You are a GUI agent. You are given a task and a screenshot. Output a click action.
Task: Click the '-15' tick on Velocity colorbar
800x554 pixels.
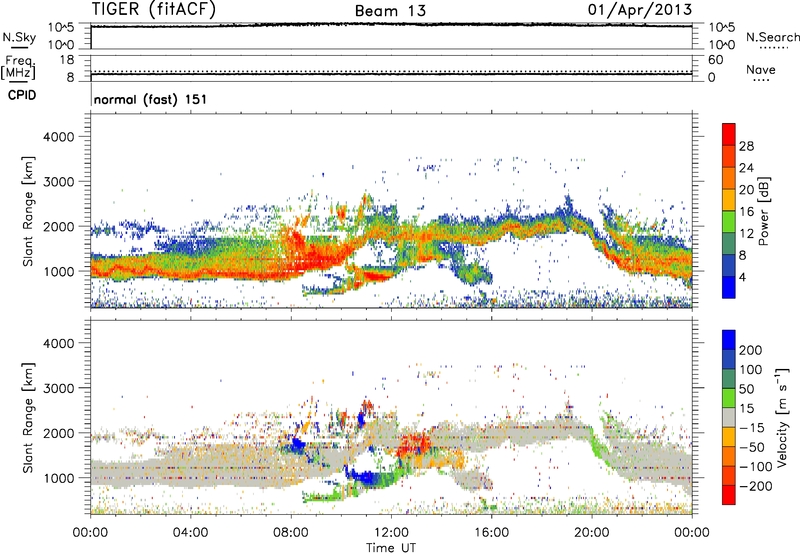click(x=752, y=428)
